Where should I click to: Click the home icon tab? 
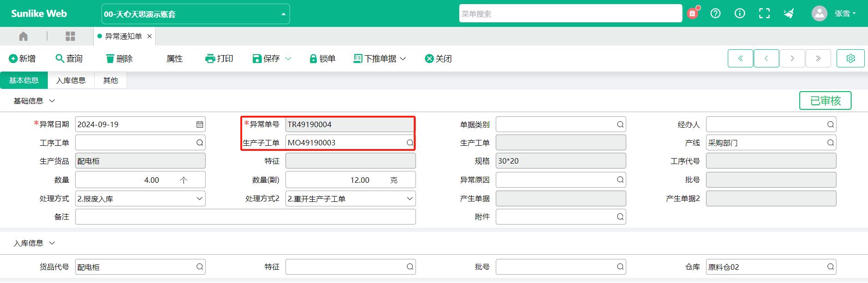point(23,36)
